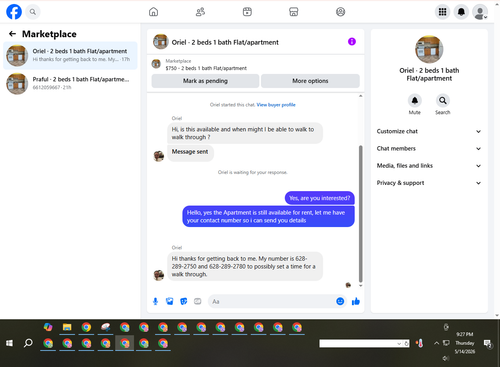Screen dimensions: 500x367
Task: Click the voice clip microphone icon
Action: tap(155, 302)
